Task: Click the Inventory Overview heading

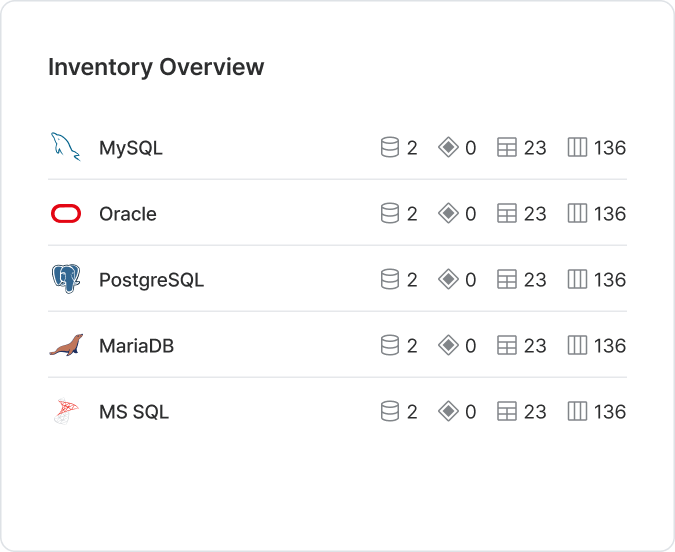Action: (156, 67)
